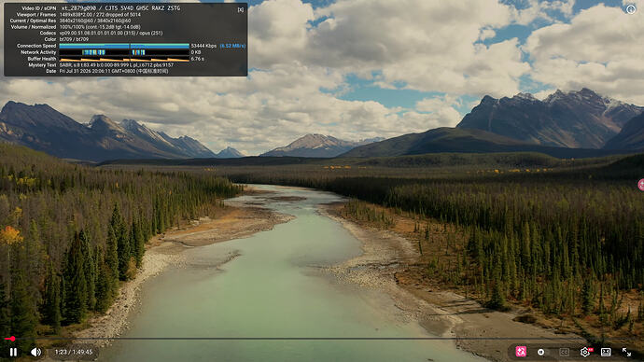Mute the video with the speaker icon
The width and height of the screenshot is (644, 362).
coord(35,352)
